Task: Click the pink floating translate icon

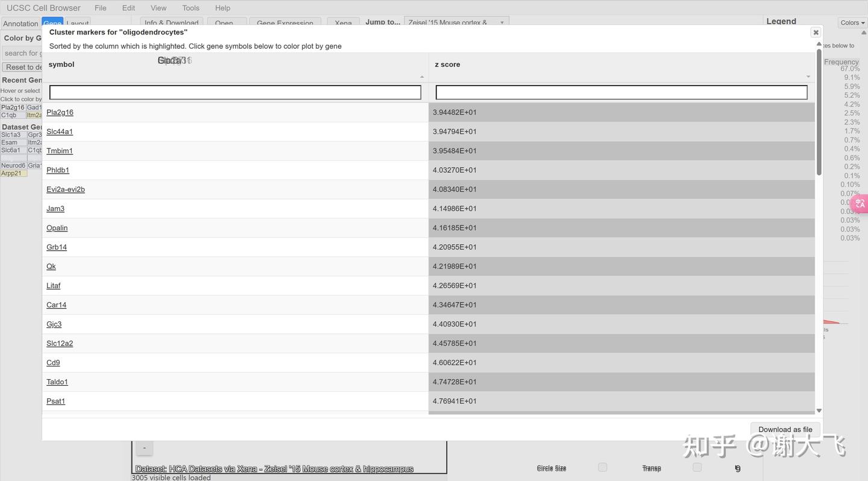Action: pos(860,203)
